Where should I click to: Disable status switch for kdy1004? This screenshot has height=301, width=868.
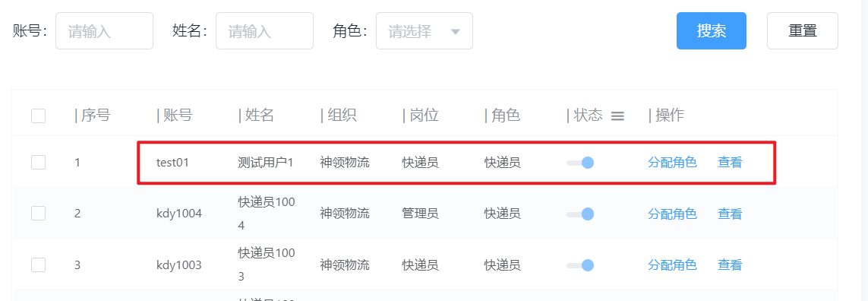[579, 214]
